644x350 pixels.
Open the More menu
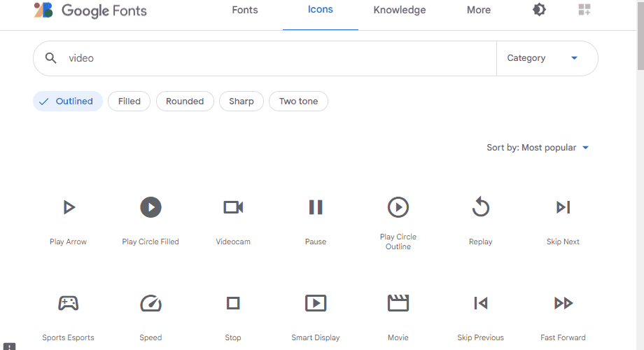coord(479,10)
